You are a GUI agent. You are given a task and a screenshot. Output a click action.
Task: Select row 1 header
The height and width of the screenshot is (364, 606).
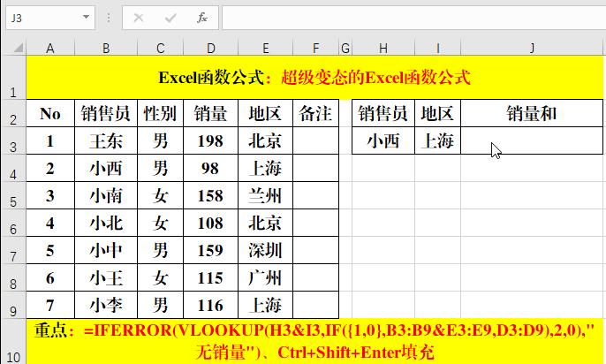click(x=13, y=77)
